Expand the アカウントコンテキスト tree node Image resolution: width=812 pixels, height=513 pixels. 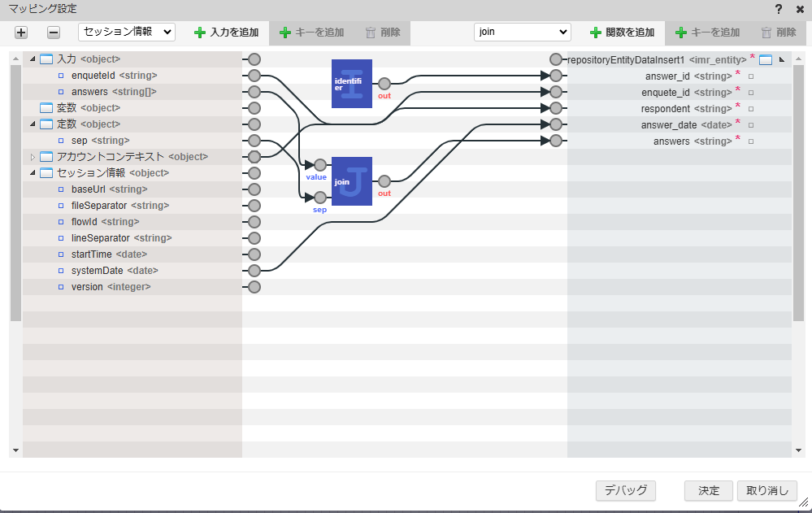click(32, 156)
